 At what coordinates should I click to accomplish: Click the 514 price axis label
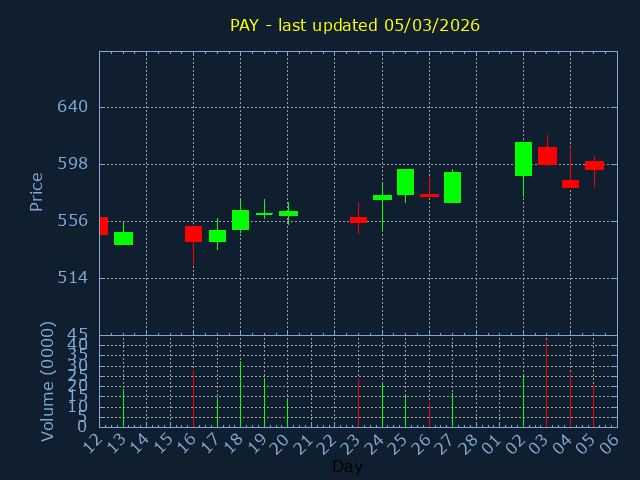click(x=71, y=277)
